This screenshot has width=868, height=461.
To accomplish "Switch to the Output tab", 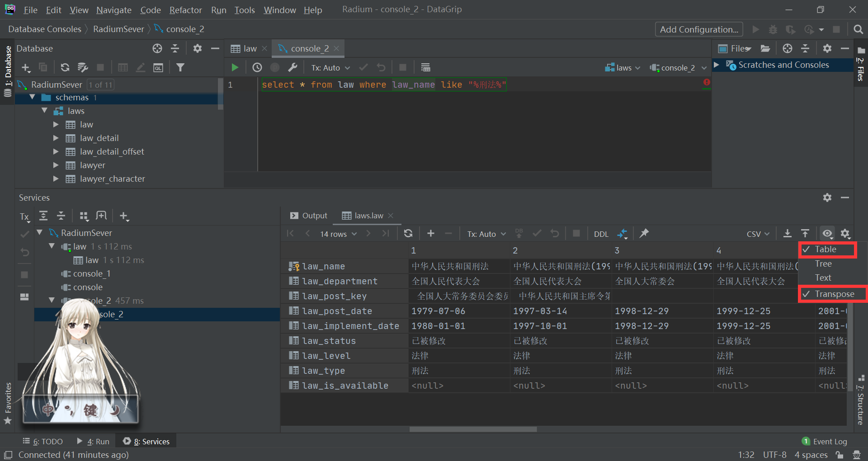I will [x=309, y=216].
